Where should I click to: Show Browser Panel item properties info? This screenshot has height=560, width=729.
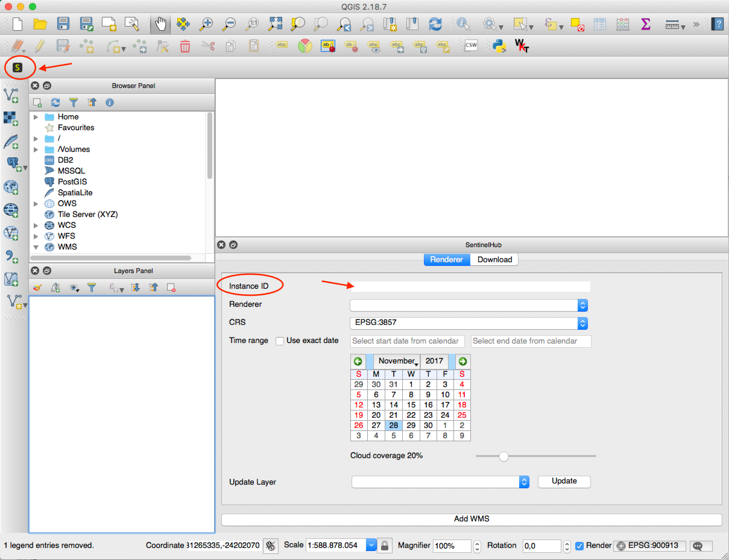coord(109,102)
